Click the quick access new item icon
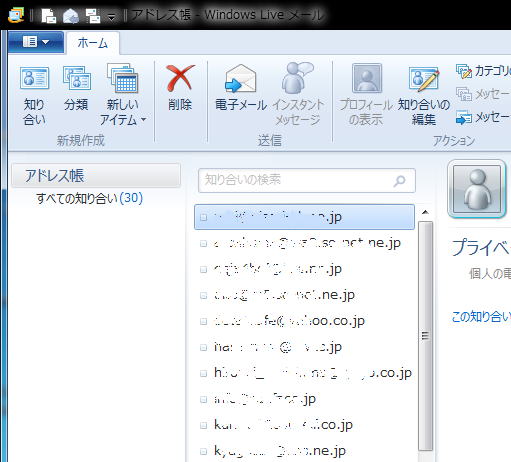 [x=48, y=16]
